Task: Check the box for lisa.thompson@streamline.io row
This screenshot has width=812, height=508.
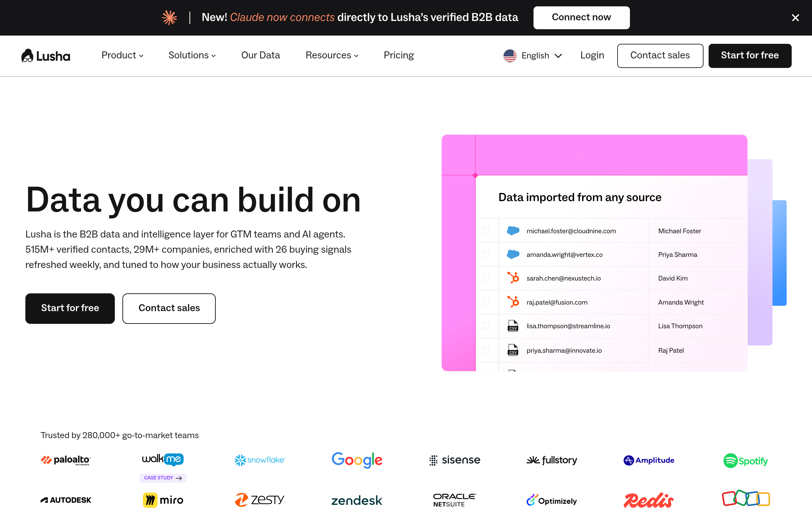Action: (486, 325)
